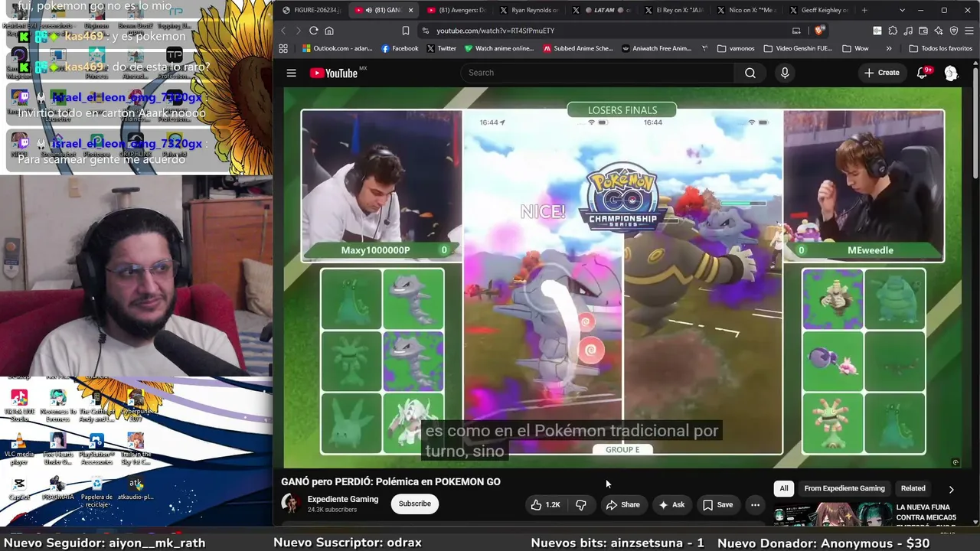Click the YouTube search magnifier button
The height and width of the screenshot is (551, 980).
click(750, 73)
